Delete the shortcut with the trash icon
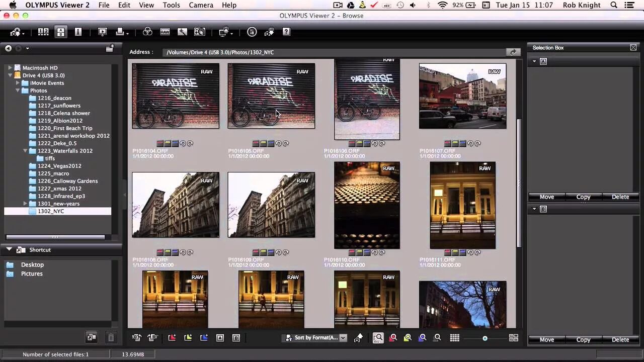The image size is (644, 362). tap(111, 337)
